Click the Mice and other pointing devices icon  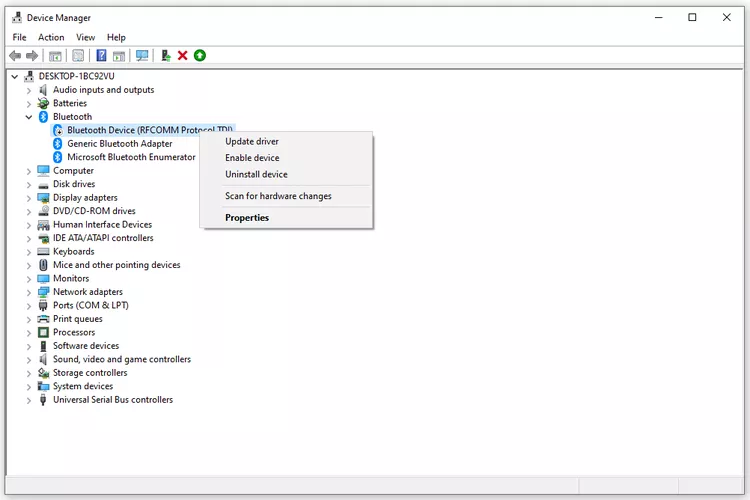[43, 265]
